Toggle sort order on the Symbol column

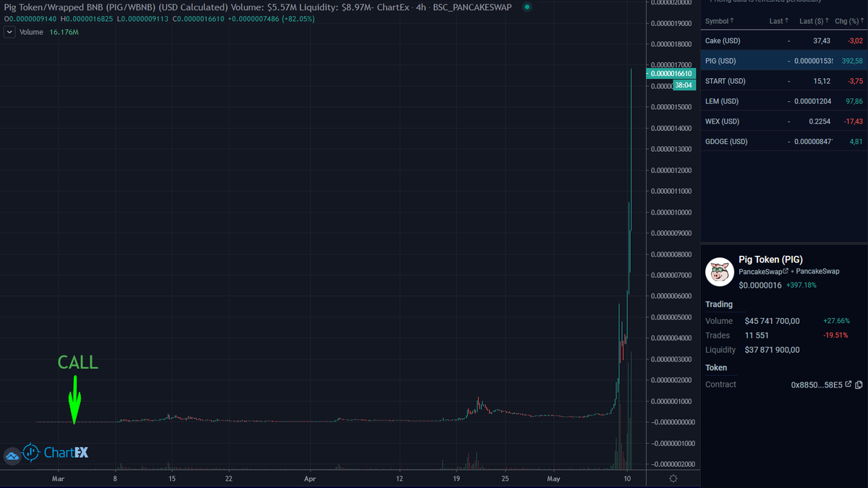pyautogui.click(x=717, y=21)
